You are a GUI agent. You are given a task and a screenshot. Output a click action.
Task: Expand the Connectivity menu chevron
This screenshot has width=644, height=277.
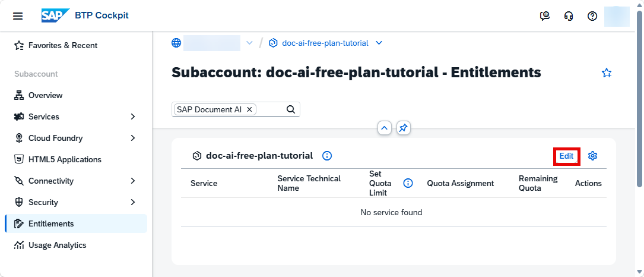133,181
